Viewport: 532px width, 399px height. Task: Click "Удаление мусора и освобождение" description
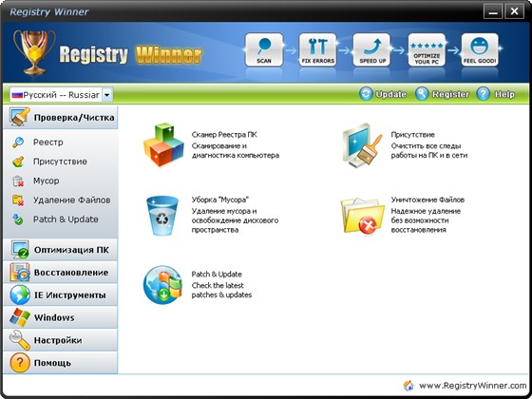click(235, 220)
